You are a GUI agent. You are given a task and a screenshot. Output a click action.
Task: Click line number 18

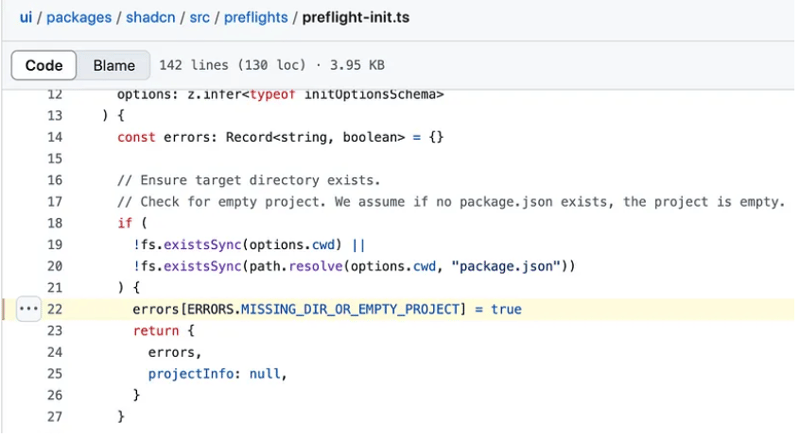(x=55, y=223)
